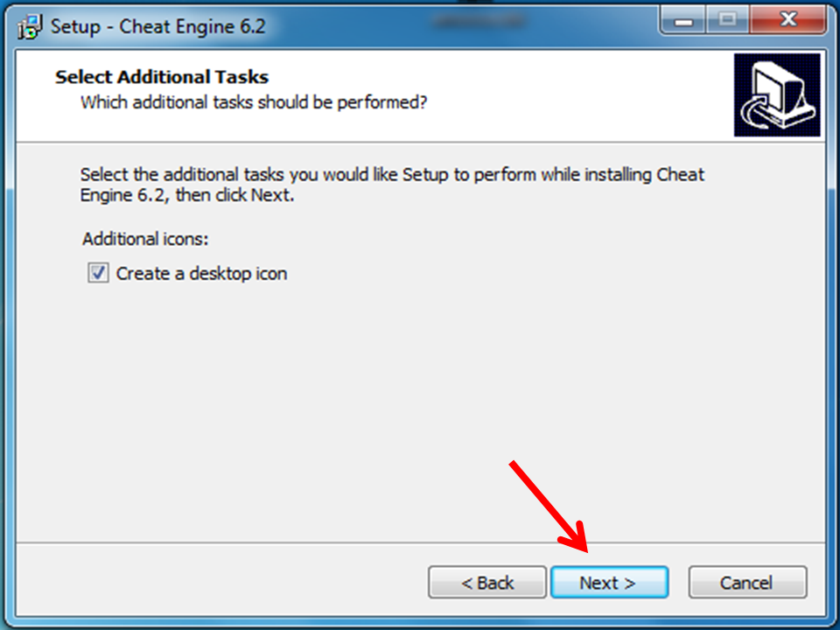Viewport: 840px width, 630px height.
Task: Uncheck the Create a desktop icon checkbox
Action: tap(99, 273)
